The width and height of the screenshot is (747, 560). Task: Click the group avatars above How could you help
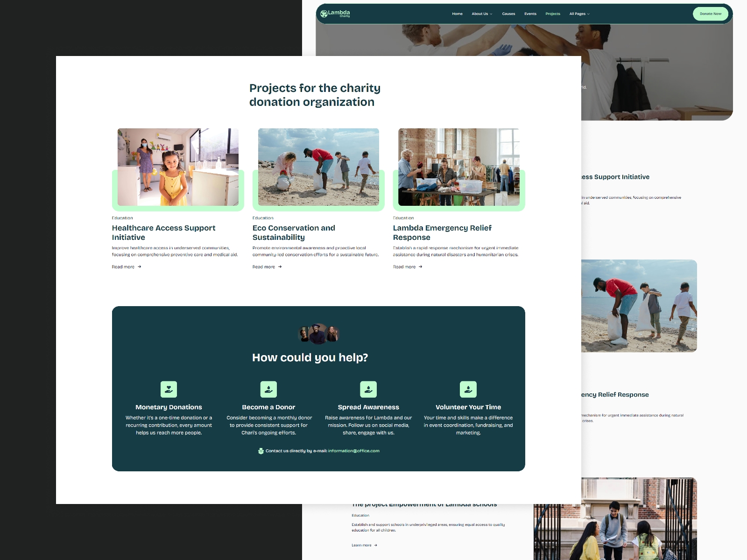pyautogui.click(x=318, y=334)
